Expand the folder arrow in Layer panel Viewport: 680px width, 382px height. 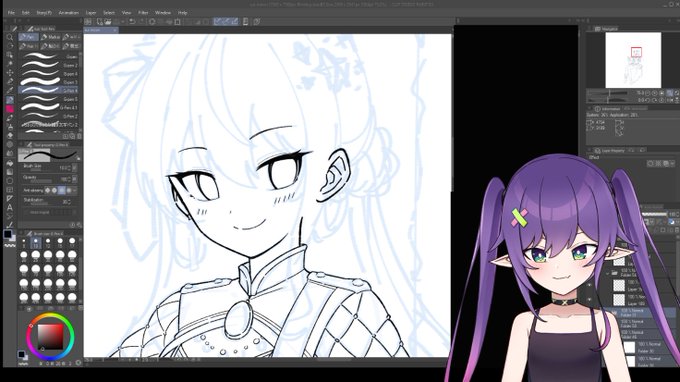608,273
